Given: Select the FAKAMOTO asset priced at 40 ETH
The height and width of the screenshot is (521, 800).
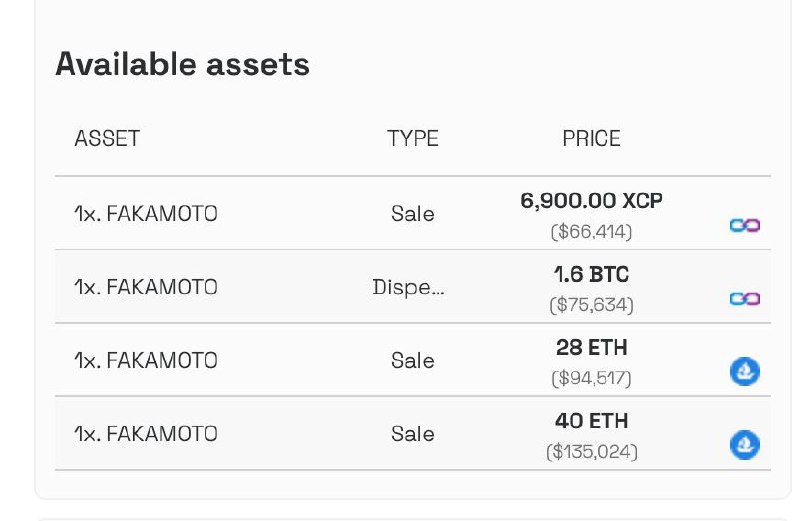Looking at the screenshot, I should click(x=146, y=434).
